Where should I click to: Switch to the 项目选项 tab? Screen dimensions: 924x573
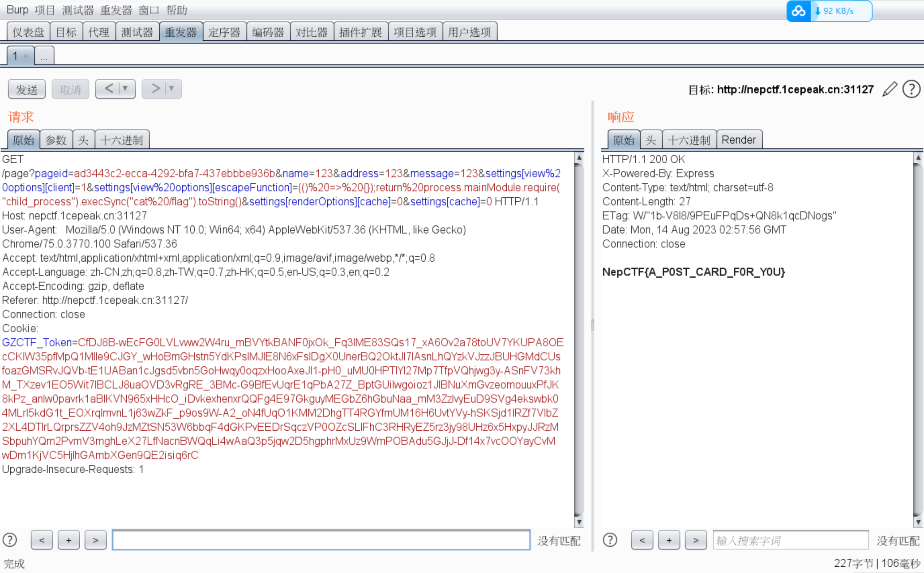(x=415, y=32)
